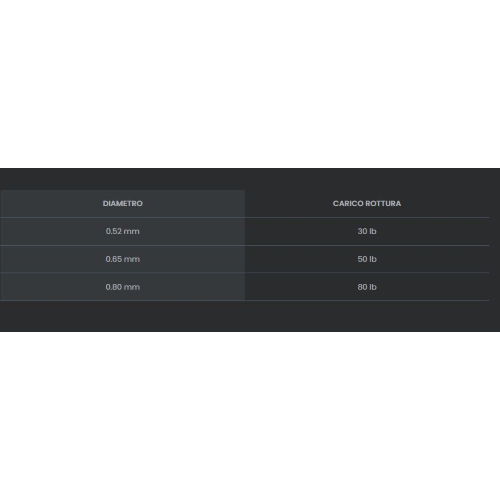Click the mm unit after 0.80
This screenshot has height=500, width=500.
pyautogui.click(x=131, y=287)
